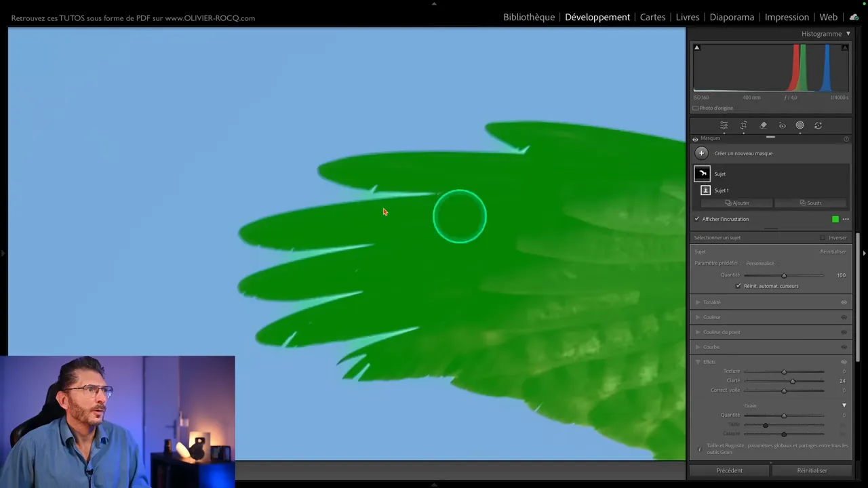Image resolution: width=868 pixels, height=488 pixels.
Task: Expand the Couleur section
Action: click(698, 317)
